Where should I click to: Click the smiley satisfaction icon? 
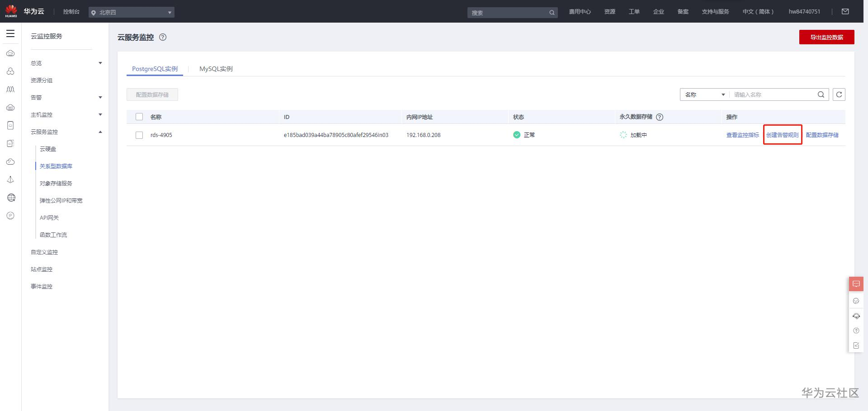[x=856, y=301]
